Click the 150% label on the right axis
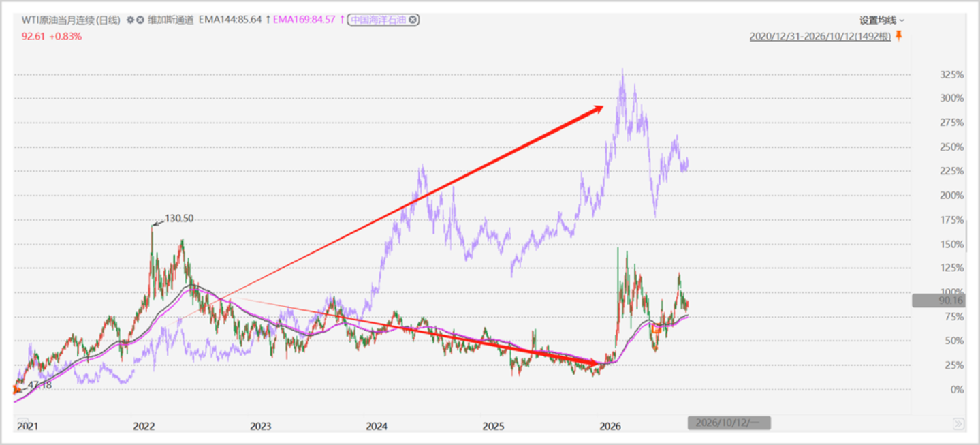 click(x=951, y=244)
